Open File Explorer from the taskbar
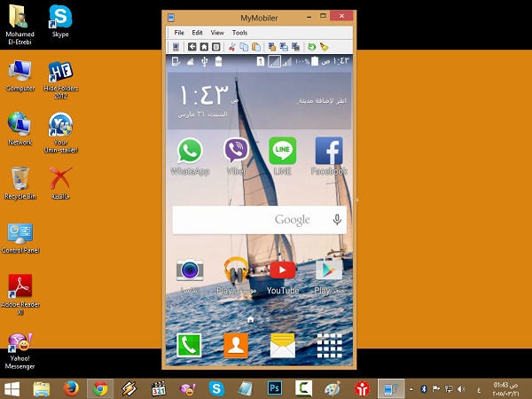532x399 pixels. tap(42, 389)
